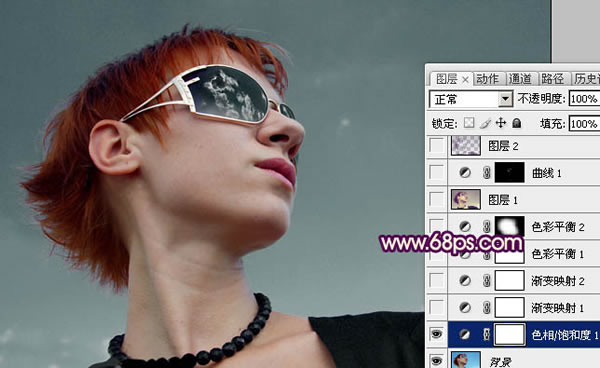Click the lock position move icon

[x=501, y=123]
